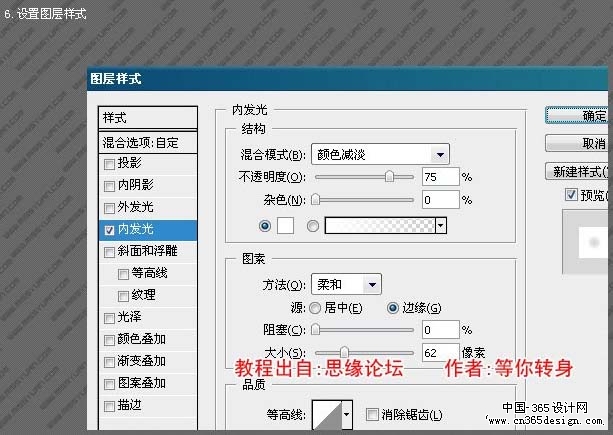Click the 大小 size slider handle

tap(344, 352)
